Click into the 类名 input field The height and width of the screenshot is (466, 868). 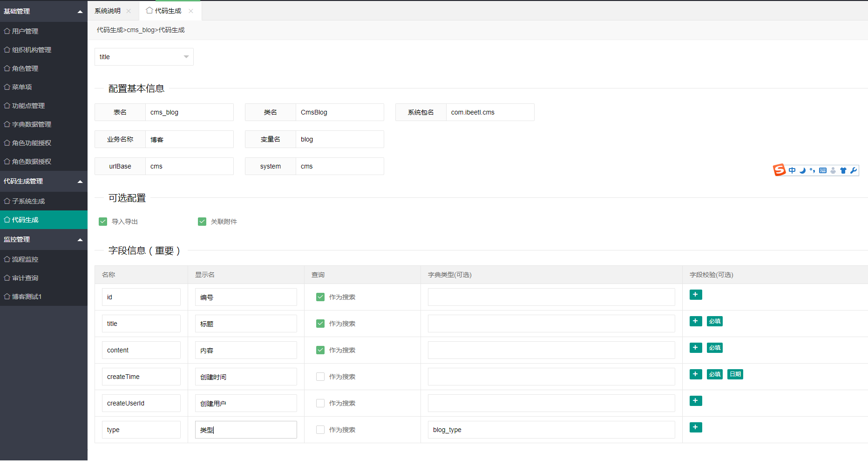pos(339,112)
